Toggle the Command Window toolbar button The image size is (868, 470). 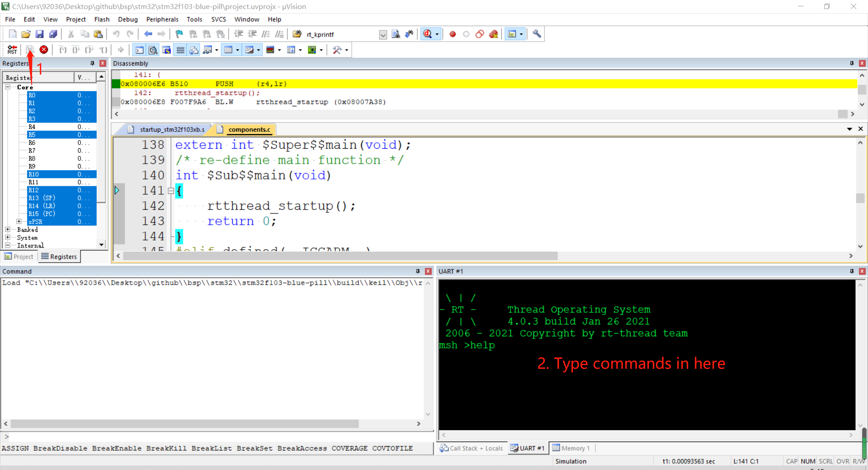point(140,50)
